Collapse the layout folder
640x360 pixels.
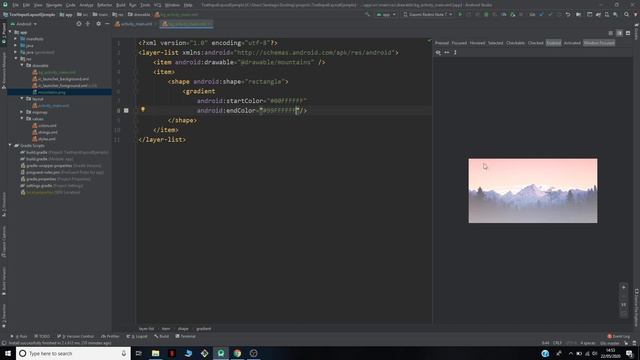click(x=22, y=99)
